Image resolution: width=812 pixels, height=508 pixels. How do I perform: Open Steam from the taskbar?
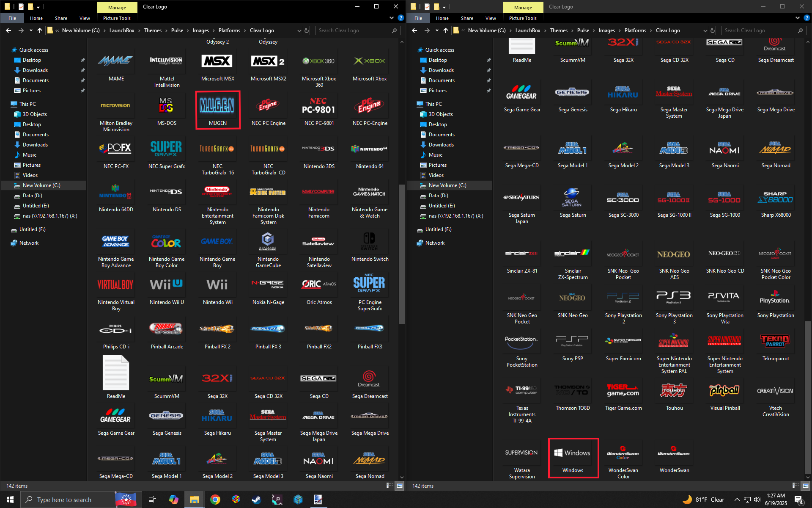[256, 500]
